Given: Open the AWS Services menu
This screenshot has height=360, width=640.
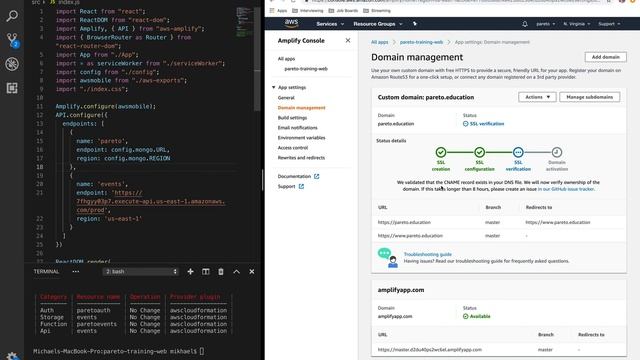Looking at the screenshot, I should coord(330,24).
